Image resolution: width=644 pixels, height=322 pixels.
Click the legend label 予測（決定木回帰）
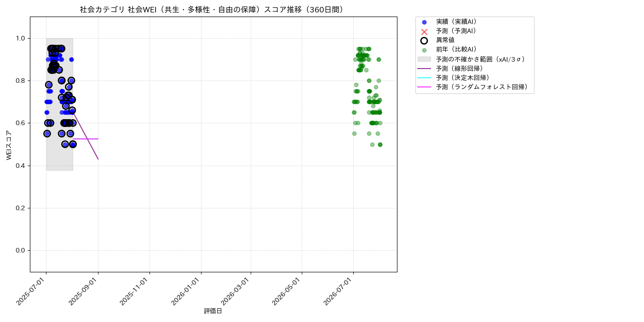point(463,78)
